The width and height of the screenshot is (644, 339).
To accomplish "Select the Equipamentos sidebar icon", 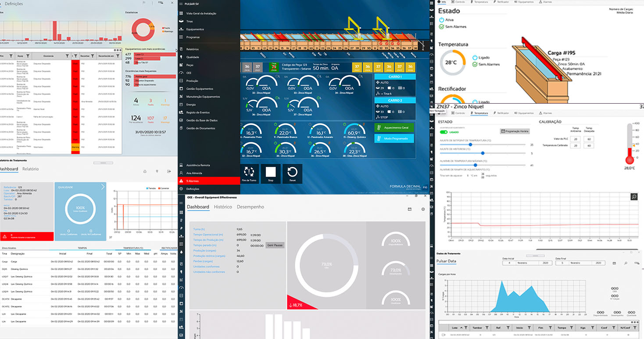I will coord(181,29).
